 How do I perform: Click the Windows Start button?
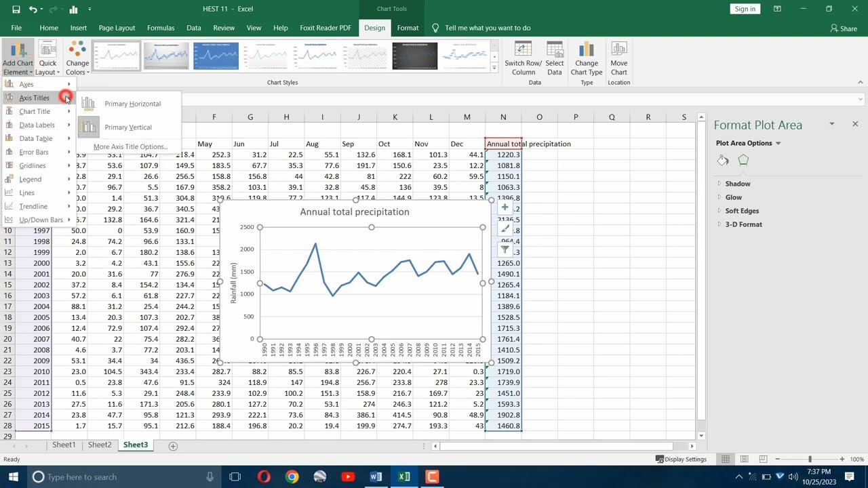click(x=13, y=476)
